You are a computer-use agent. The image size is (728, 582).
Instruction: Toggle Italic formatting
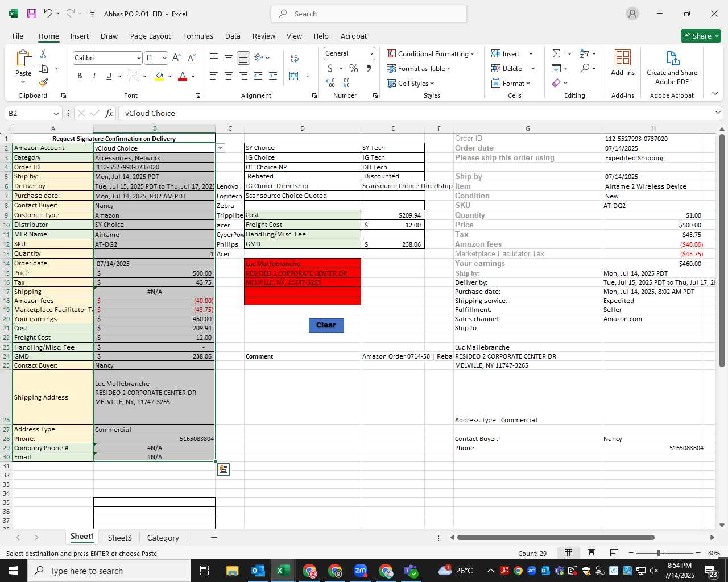pos(94,76)
